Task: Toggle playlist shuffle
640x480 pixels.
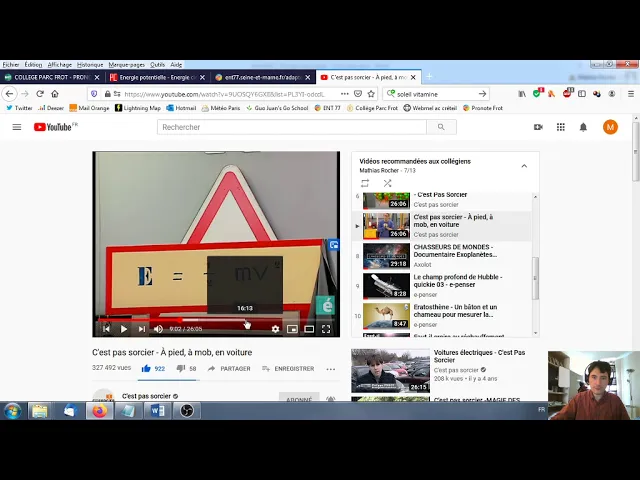Action: (x=387, y=183)
